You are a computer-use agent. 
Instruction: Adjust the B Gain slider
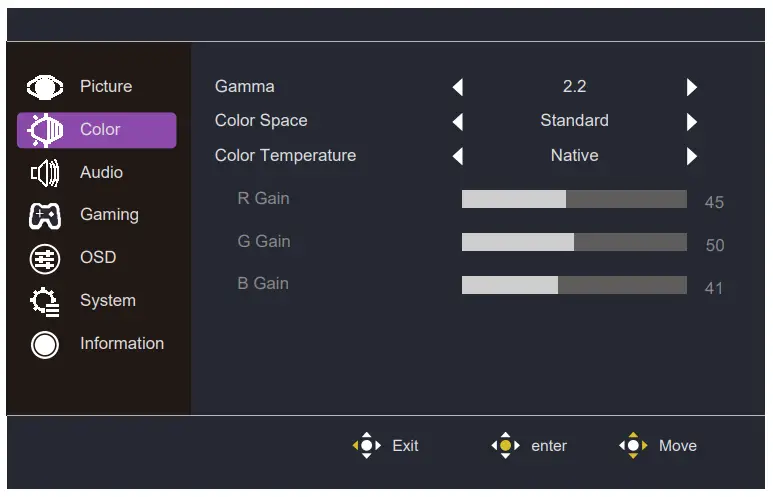point(574,285)
